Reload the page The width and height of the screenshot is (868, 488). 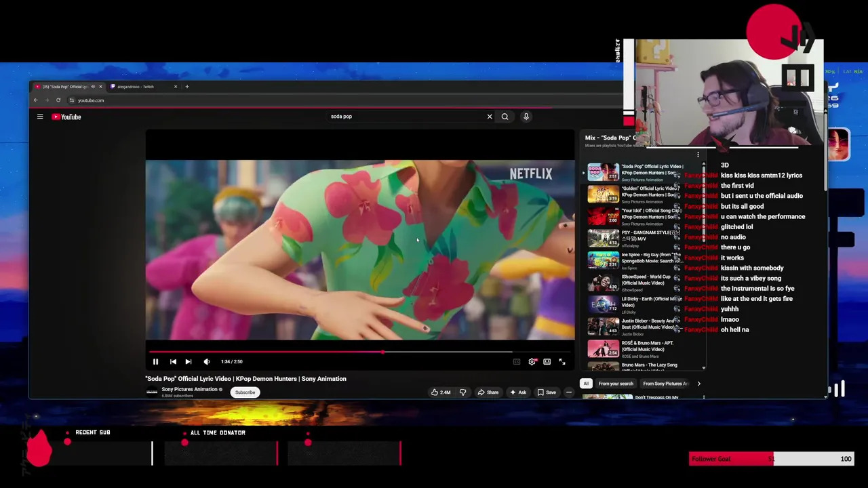click(58, 100)
